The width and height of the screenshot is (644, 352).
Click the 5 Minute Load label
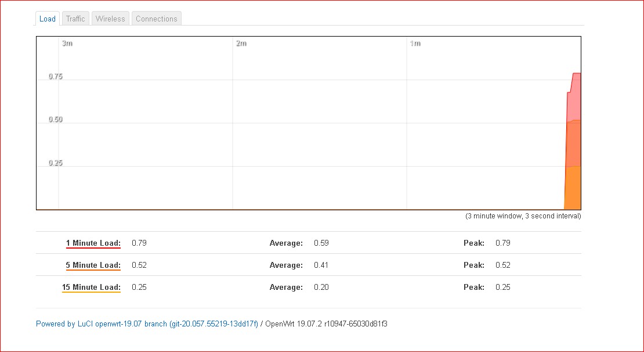click(93, 265)
